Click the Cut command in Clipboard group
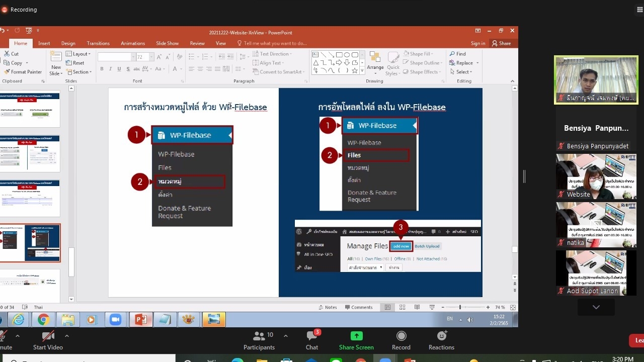 [x=11, y=54]
